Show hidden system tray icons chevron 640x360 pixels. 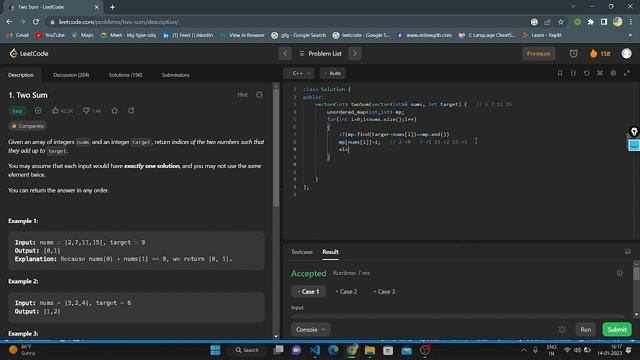(x=523, y=350)
